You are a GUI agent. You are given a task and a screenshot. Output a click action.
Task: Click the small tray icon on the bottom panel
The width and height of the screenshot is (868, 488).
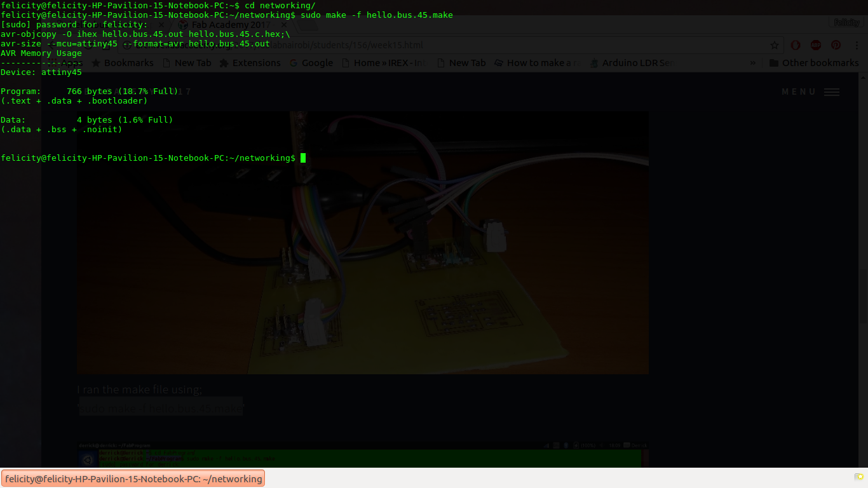(859, 477)
